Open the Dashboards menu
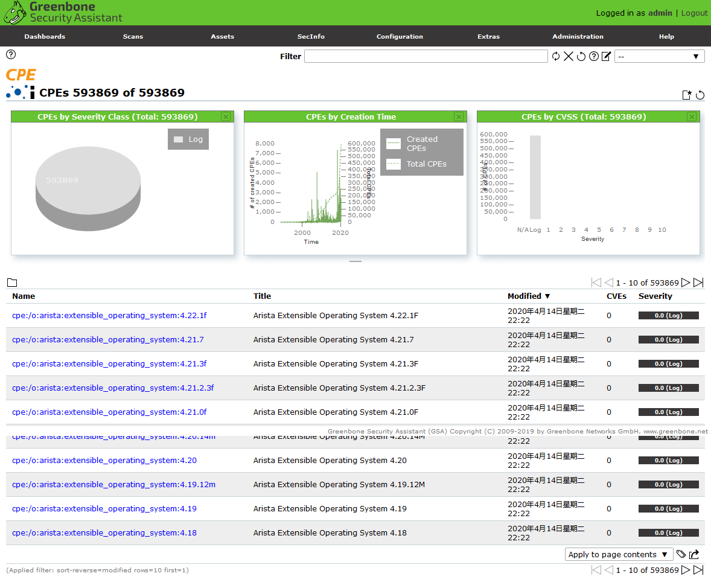Image resolution: width=711 pixels, height=588 pixels. click(45, 36)
